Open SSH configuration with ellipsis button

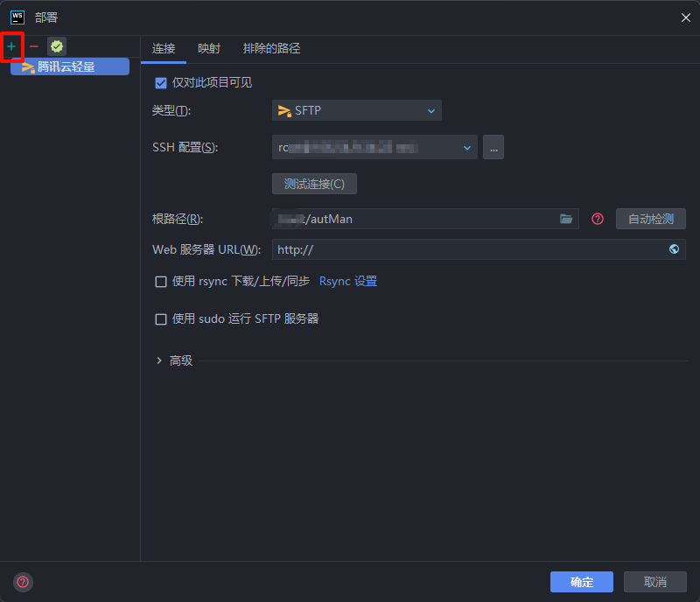coord(493,148)
